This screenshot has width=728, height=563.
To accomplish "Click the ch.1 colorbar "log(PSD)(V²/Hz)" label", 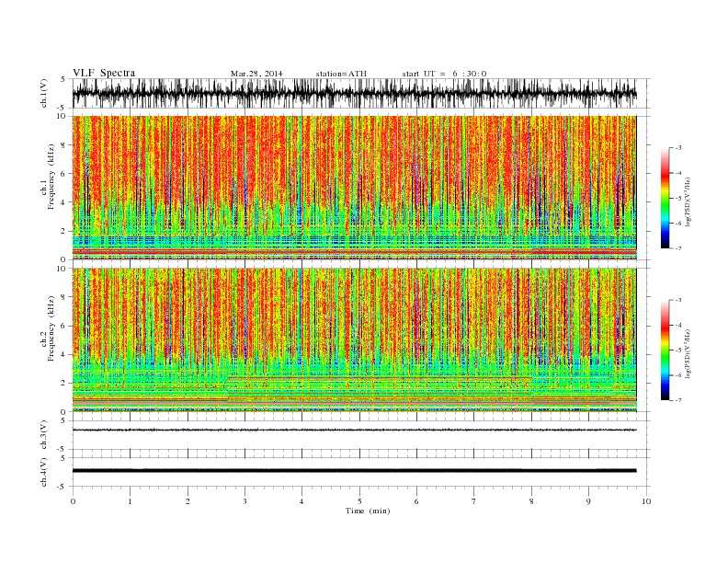I will pyautogui.click(x=688, y=201).
